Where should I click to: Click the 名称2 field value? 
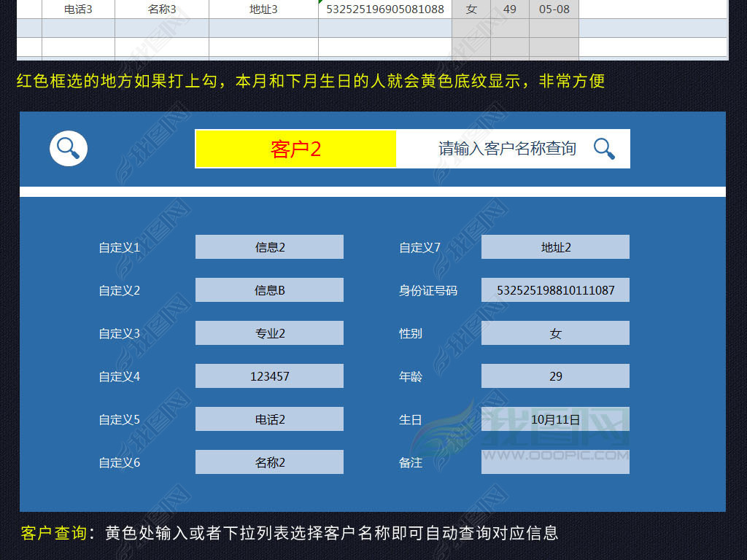pyautogui.click(x=269, y=462)
